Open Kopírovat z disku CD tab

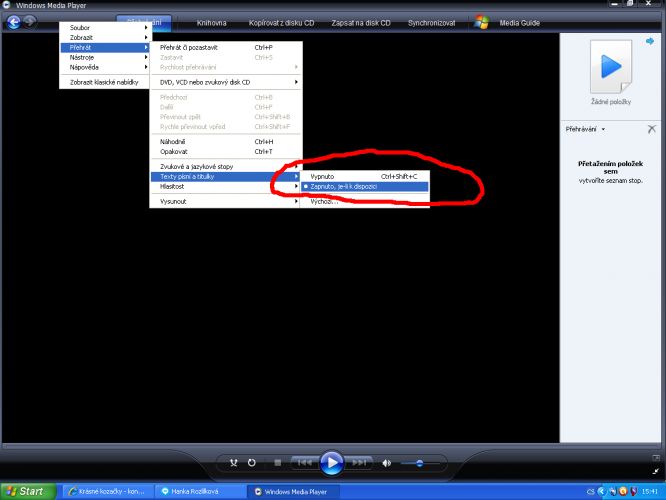282,23
